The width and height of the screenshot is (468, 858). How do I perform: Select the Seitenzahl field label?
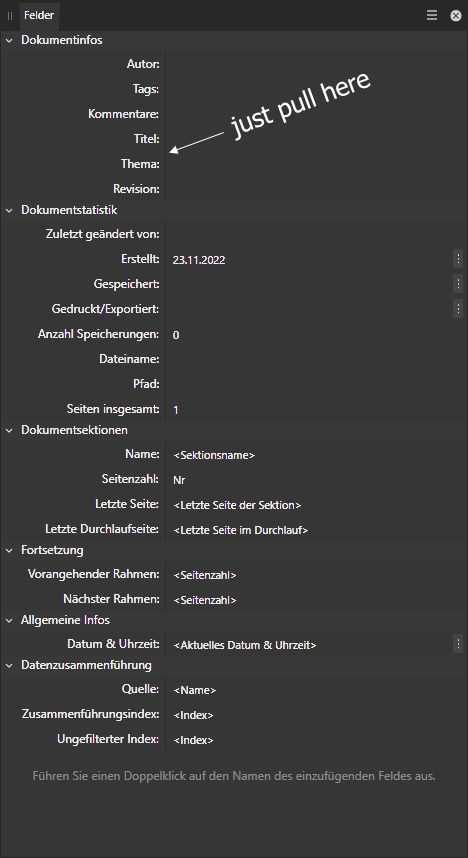tap(130, 479)
